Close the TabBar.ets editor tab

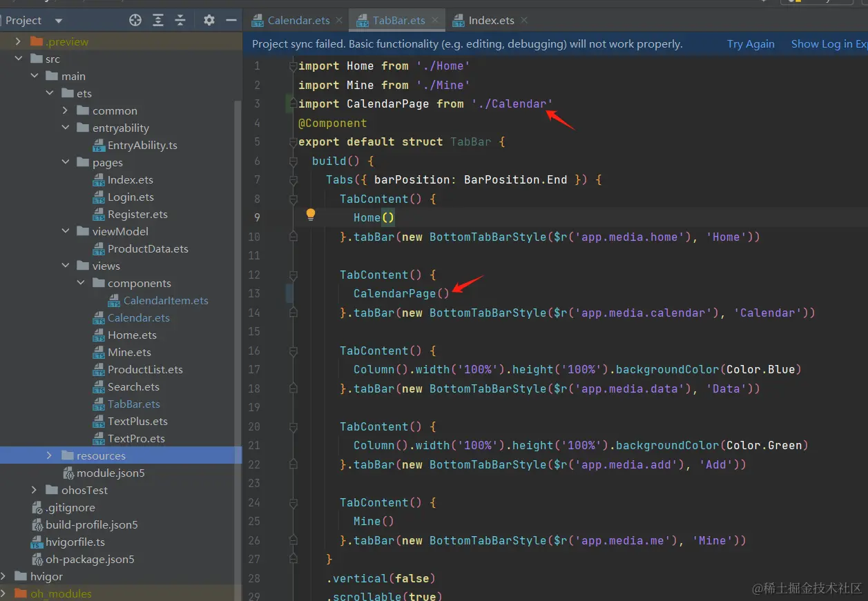tap(435, 20)
